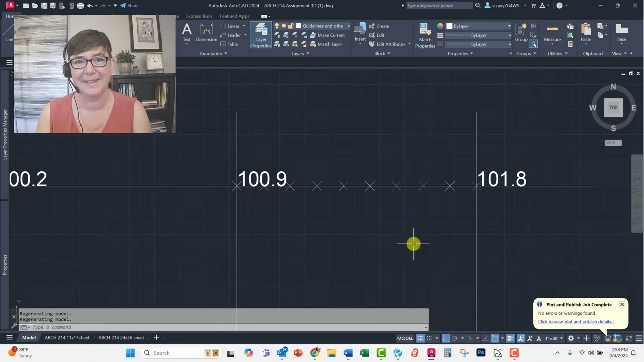644x362 pixels.
Task: Click the command line input field
Action: [x=226, y=327]
